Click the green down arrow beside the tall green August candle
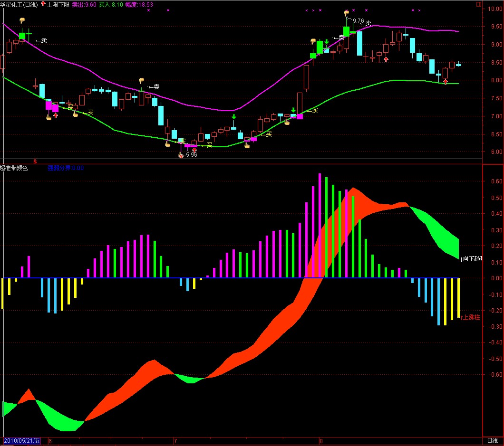 pyautogui.click(x=327, y=41)
